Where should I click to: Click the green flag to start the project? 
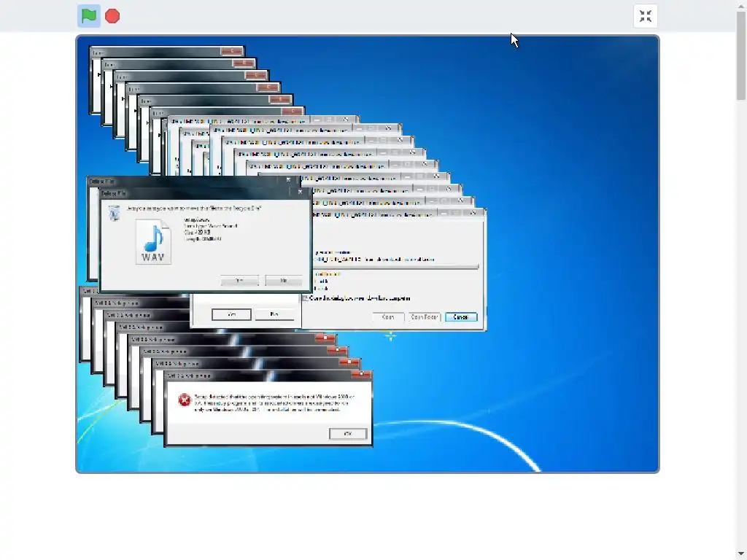point(88,16)
